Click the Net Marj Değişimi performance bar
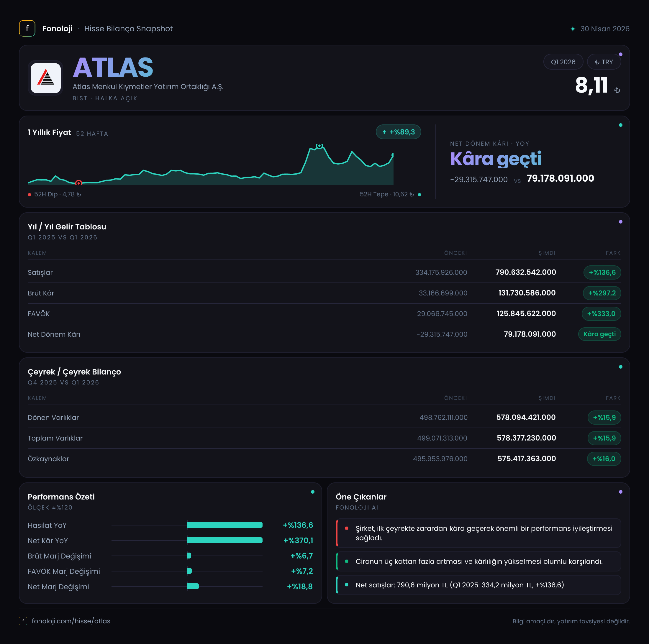The height and width of the screenshot is (644, 649). 193,586
